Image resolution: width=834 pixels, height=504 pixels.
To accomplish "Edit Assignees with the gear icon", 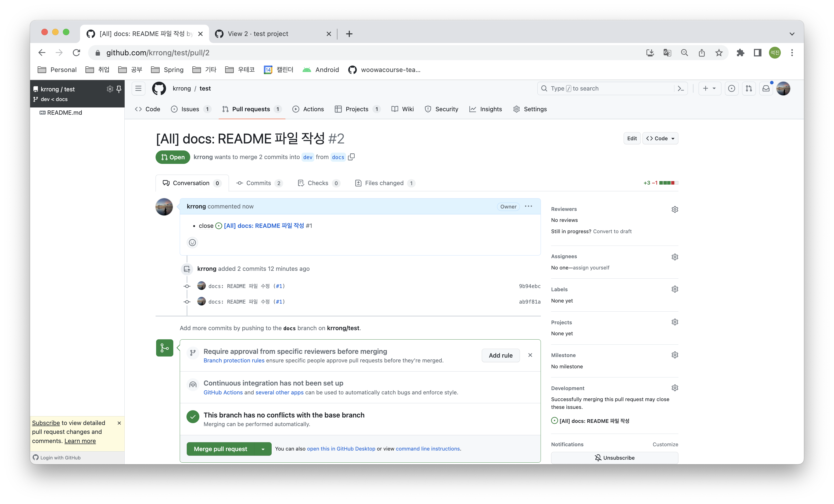I will (675, 257).
